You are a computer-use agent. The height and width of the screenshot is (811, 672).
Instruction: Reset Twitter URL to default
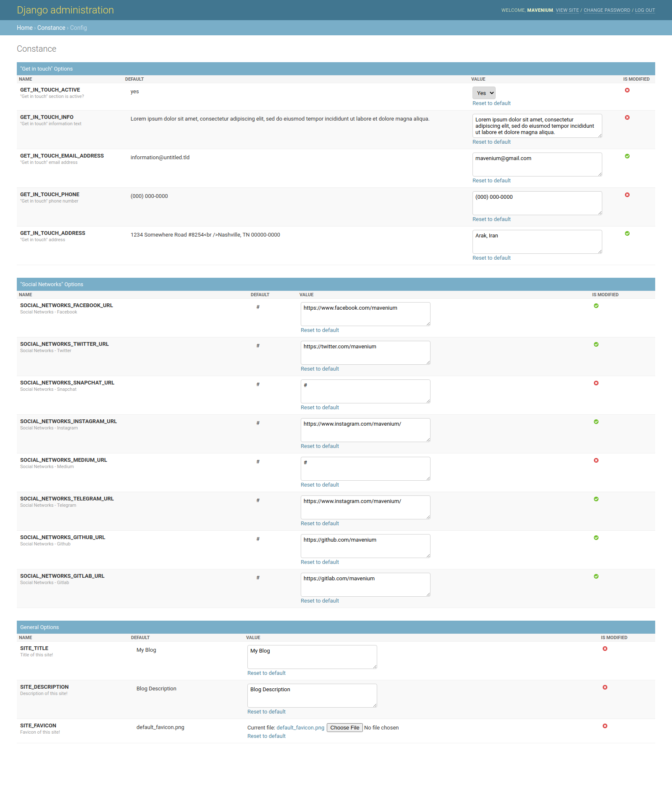click(x=320, y=369)
